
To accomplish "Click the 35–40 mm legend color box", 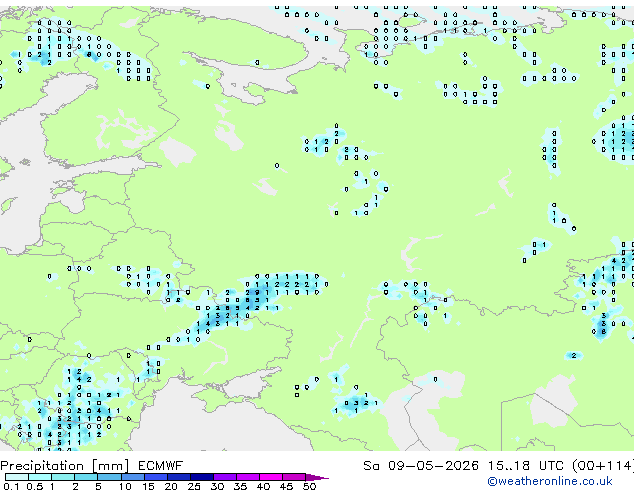I will pos(247,477).
